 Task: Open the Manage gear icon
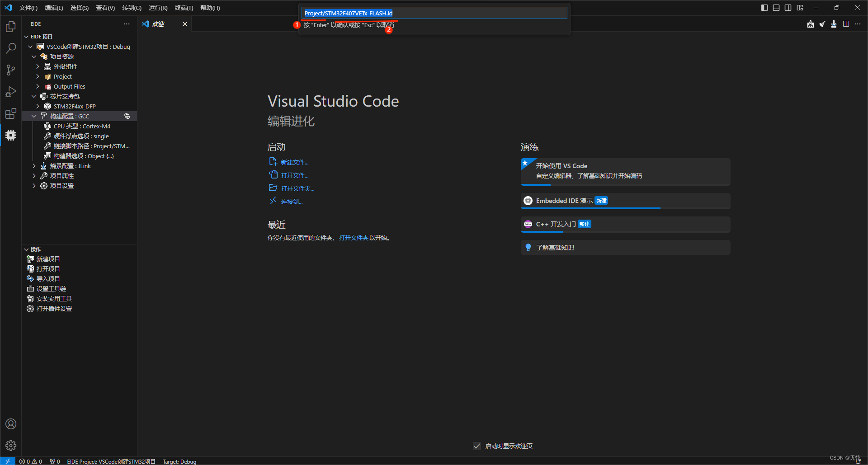point(11,446)
